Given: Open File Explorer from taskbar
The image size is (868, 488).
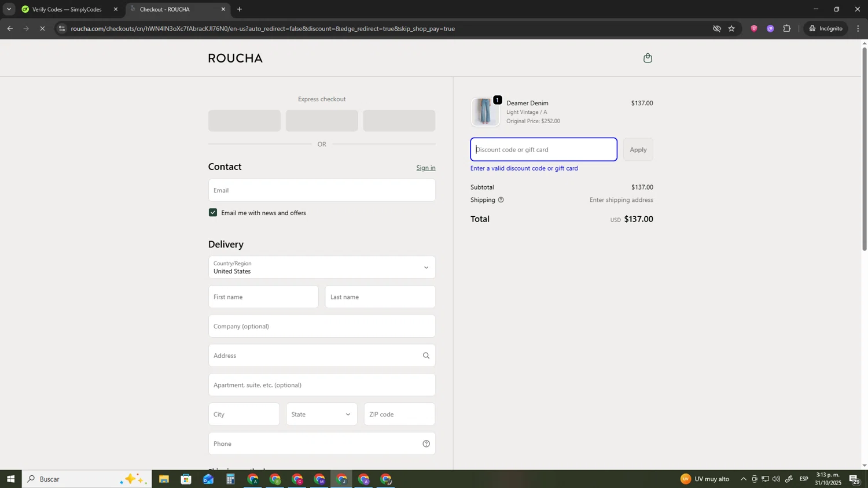Looking at the screenshot, I should point(164,479).
